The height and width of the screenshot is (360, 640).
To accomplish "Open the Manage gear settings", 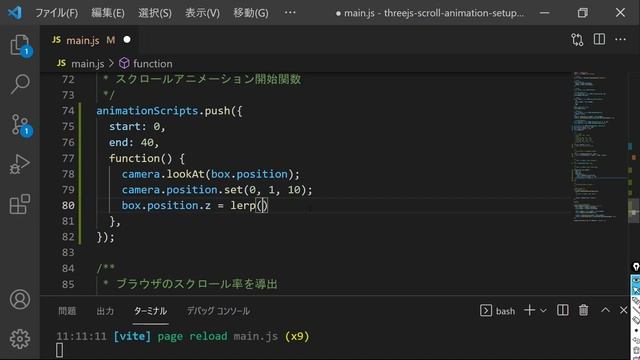I will pos(20,339).
